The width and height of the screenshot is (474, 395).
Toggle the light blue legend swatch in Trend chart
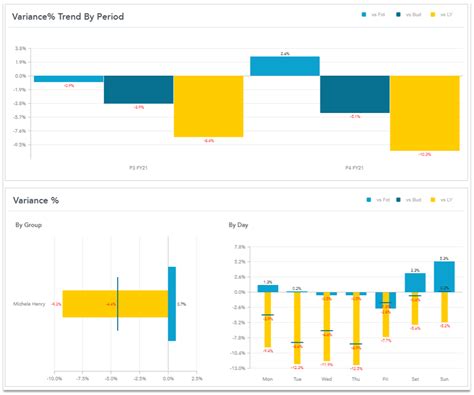(x=364, y=15)
